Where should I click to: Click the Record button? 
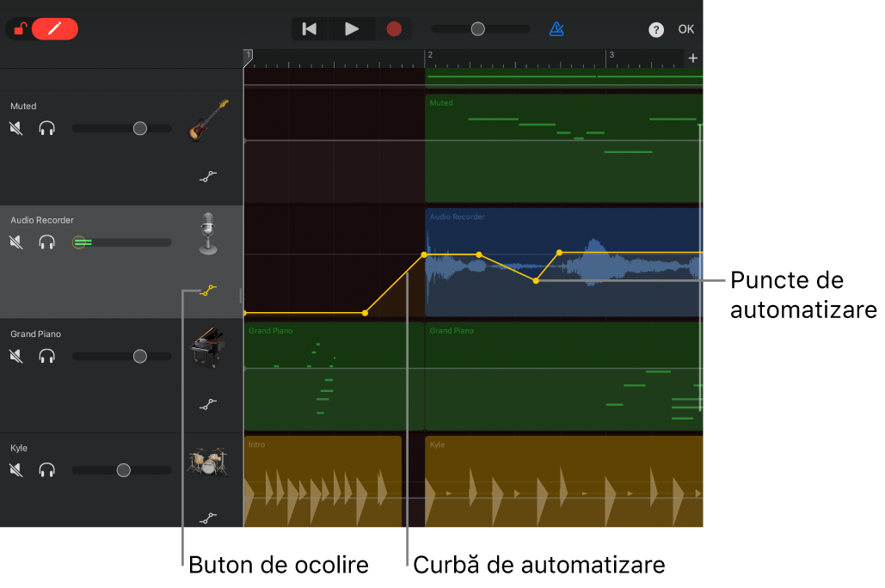[x=394, y=28]
